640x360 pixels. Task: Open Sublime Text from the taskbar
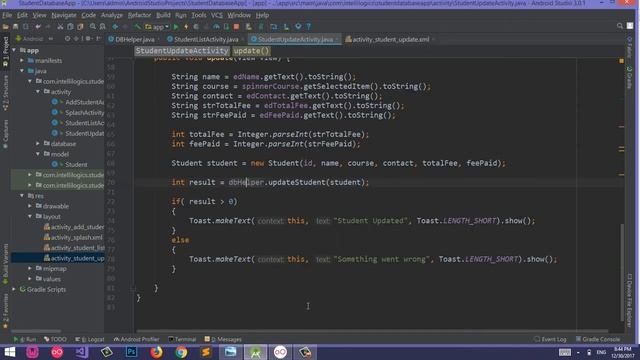pyautogui.click(x=206, y=352)
